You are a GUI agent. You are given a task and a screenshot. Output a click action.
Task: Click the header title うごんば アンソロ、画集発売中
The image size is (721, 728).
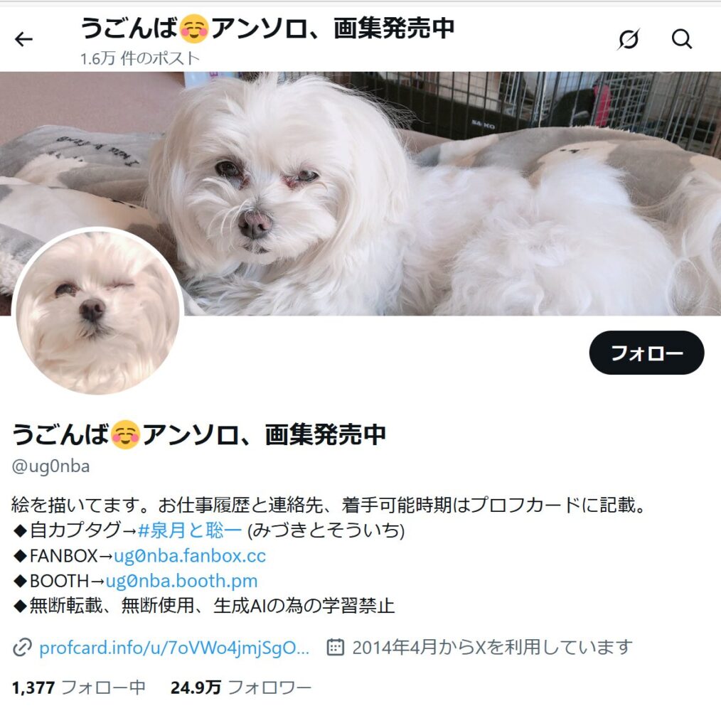(x=267, y=28)
